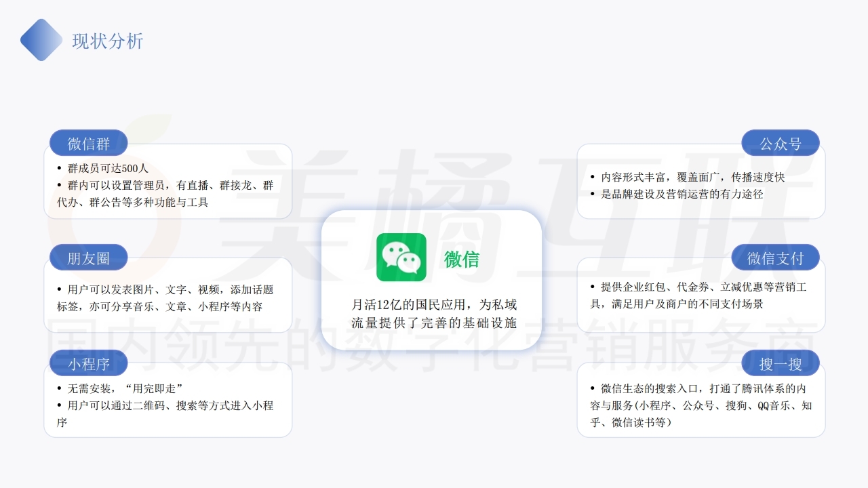Image resolution: width=868 pixels, height=488 pixels.
Task: Click the green 微信 heading text
Action: coord(462,258)
